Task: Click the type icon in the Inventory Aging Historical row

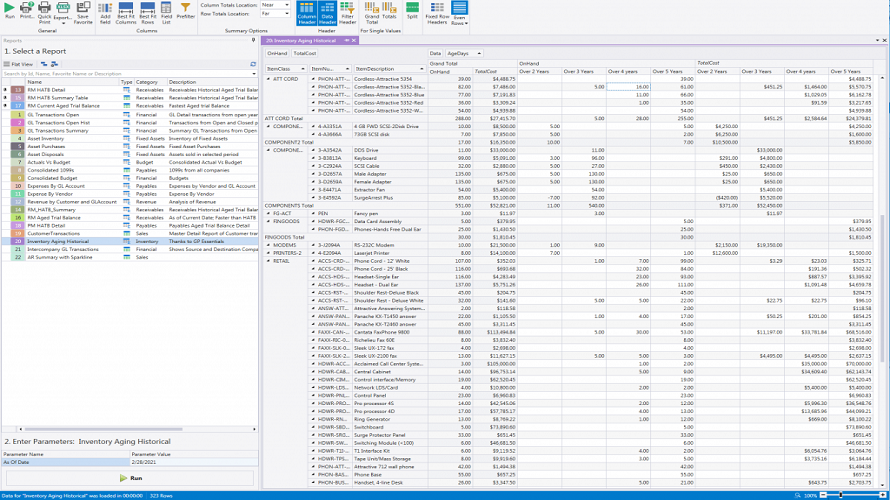Action: (x=127, y=241)
